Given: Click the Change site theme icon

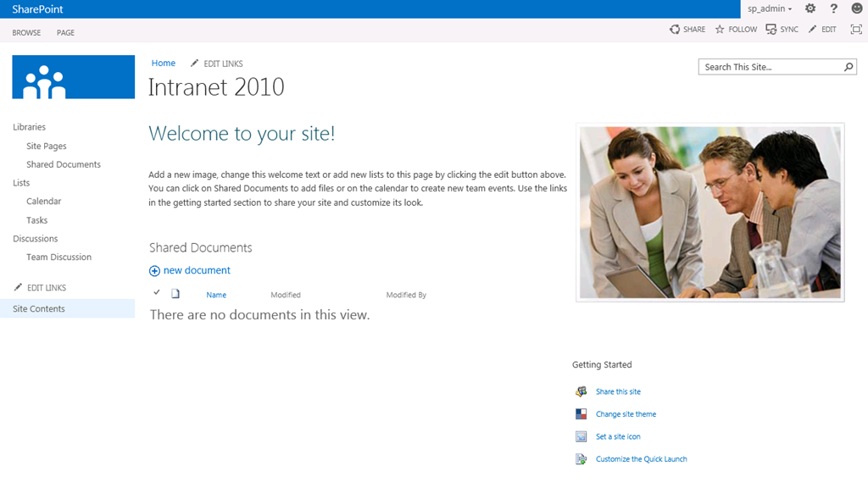Looking at the screenshot, I should (581, 414).
